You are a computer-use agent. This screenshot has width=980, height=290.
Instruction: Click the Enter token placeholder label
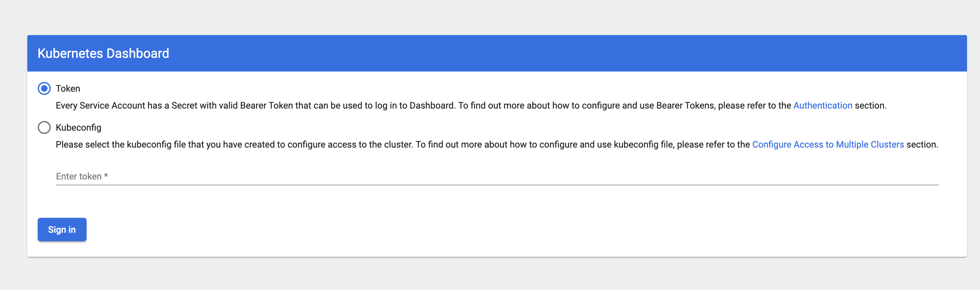coord(78,176)
